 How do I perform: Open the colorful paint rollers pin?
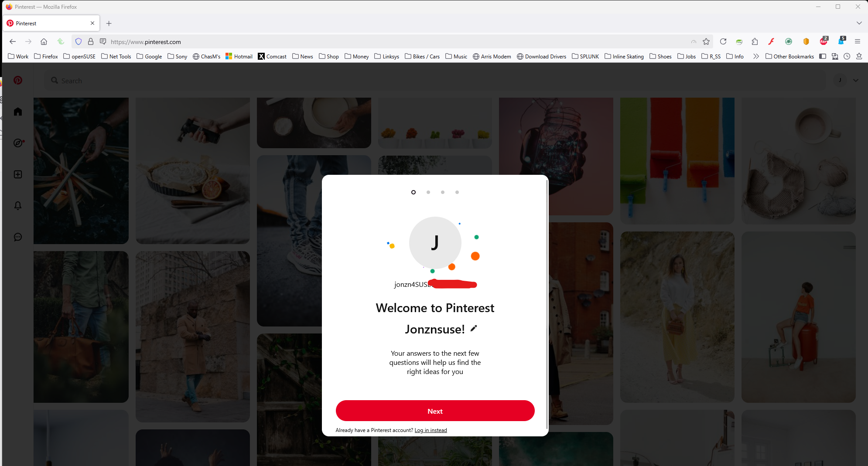pyautogui.click(x=677, y=161)
